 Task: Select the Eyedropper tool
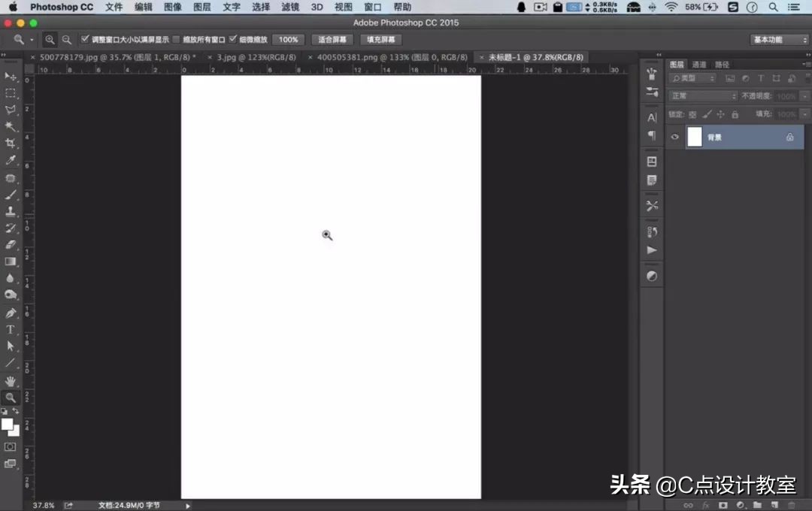[x=11, y=160]
